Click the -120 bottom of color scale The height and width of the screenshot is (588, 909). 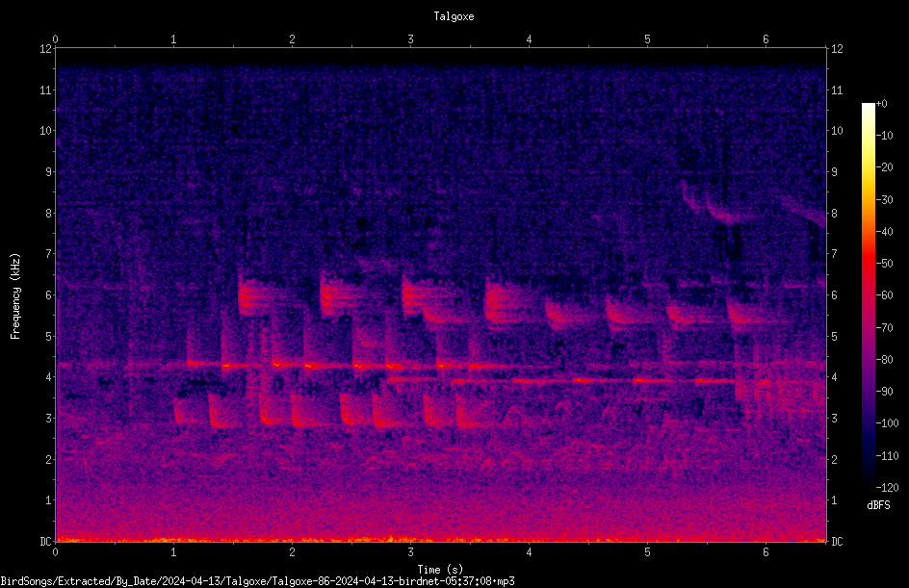coord(887,488)
